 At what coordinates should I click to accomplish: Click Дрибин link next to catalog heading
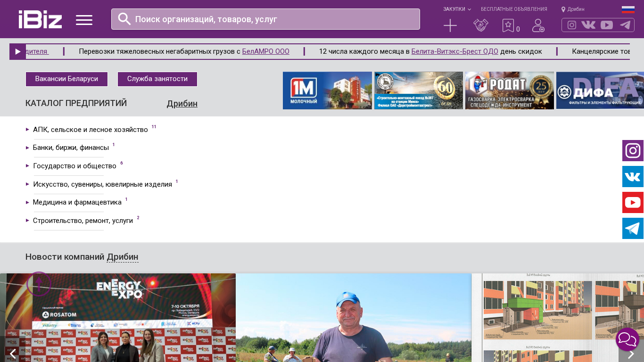click(x=182, y=104)
